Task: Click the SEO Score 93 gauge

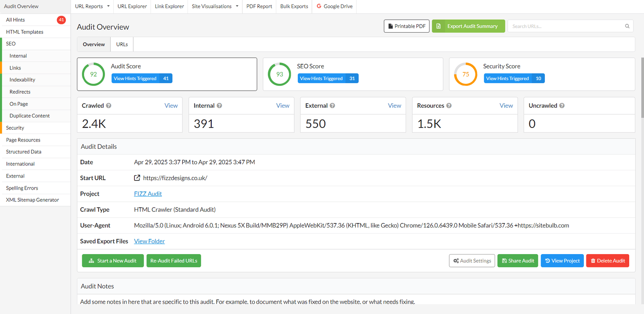Action: pyautogui.click(x=280, y=74)
